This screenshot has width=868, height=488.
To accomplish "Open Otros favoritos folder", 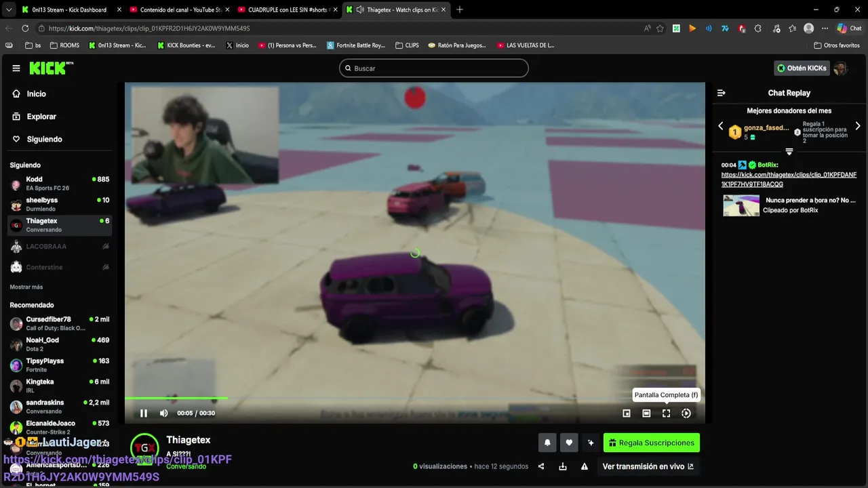I will pos(837,45).
